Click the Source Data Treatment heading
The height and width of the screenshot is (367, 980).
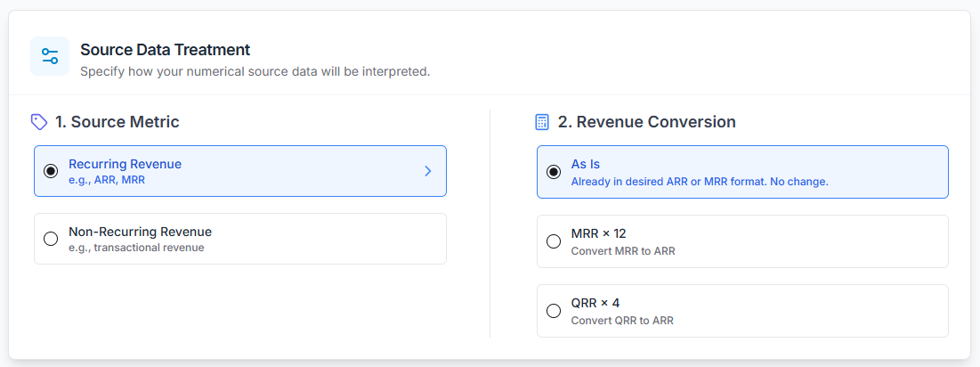[165, 50]
